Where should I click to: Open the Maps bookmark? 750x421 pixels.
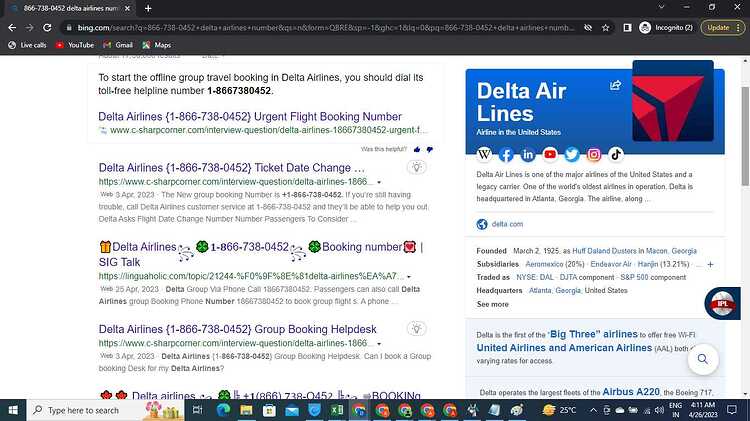point(156,45)
